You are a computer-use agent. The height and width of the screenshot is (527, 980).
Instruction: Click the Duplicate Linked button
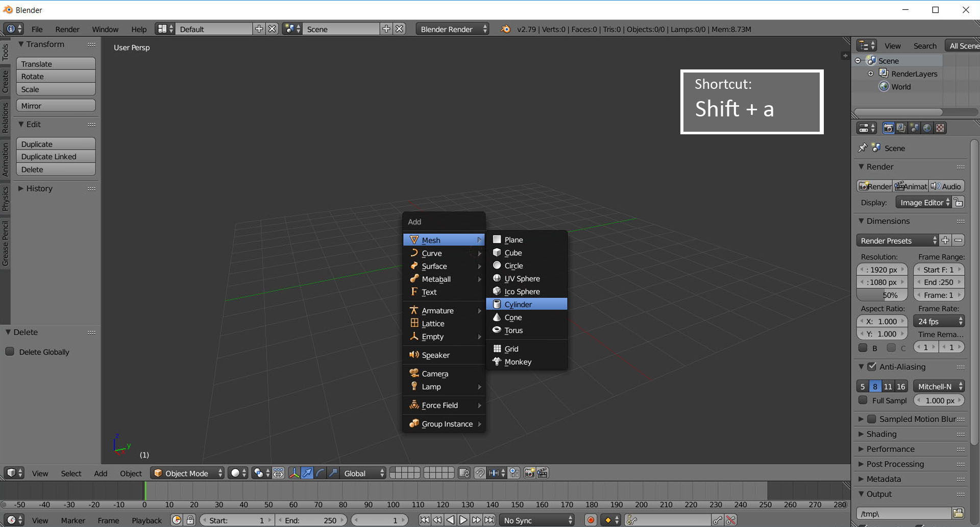pyautogui.click(x=56, y=157)
